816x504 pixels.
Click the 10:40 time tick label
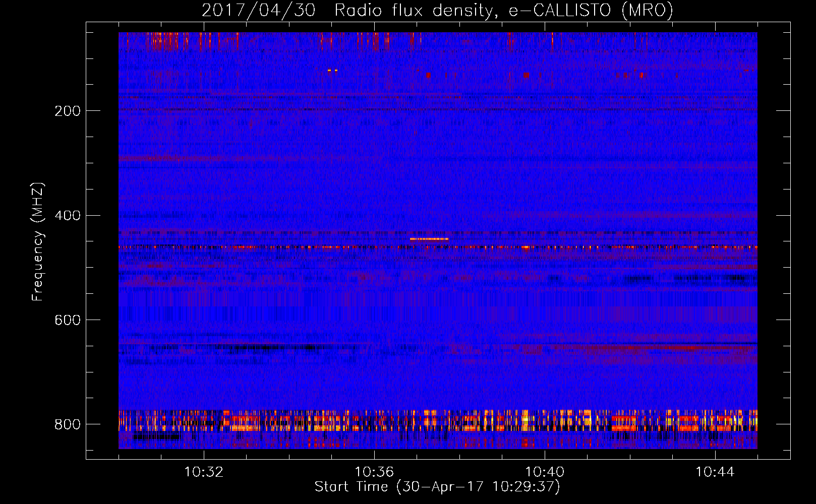coord(545,472)
